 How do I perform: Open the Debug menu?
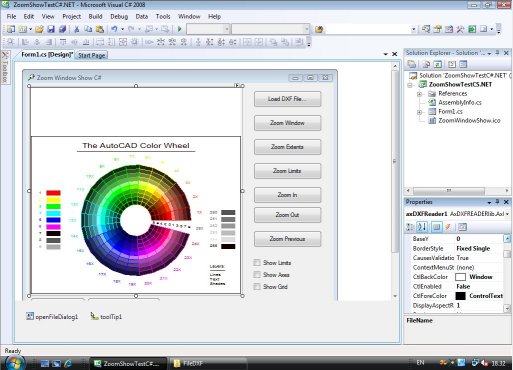(x=119, y=16)
